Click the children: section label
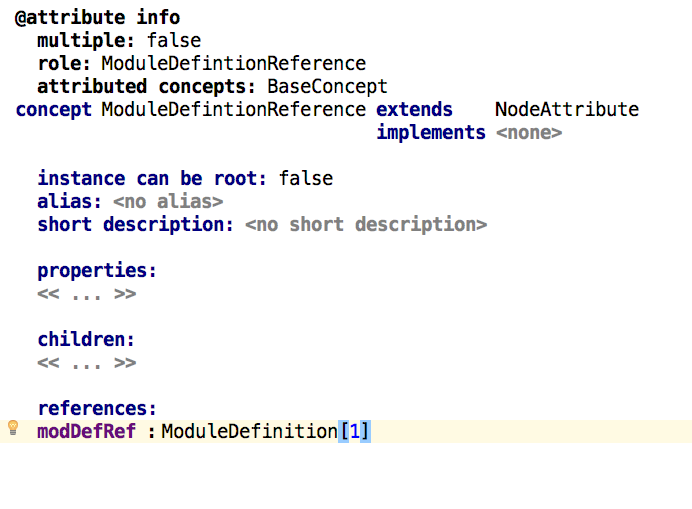692x509 pixels. coord(86,340)
